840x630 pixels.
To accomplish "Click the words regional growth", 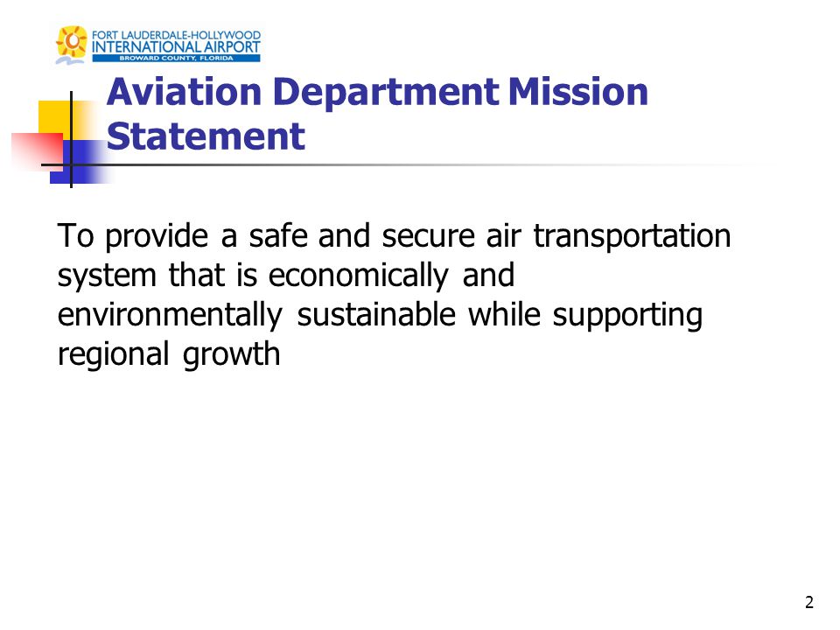I will (x=169, y=354).
